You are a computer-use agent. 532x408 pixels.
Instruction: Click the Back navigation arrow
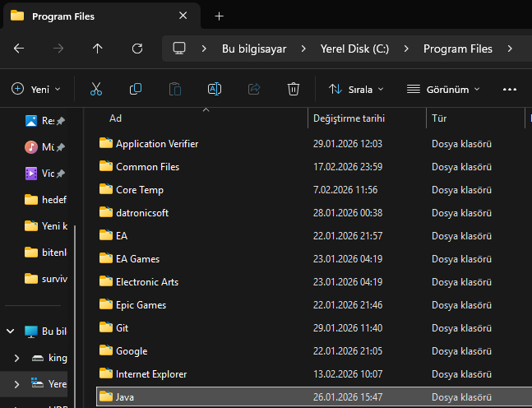click(x=19, y=49)
